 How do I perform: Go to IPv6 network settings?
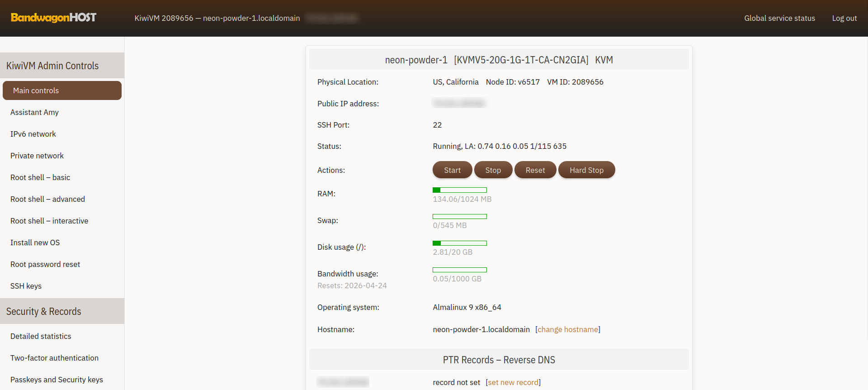pos(33,134)
